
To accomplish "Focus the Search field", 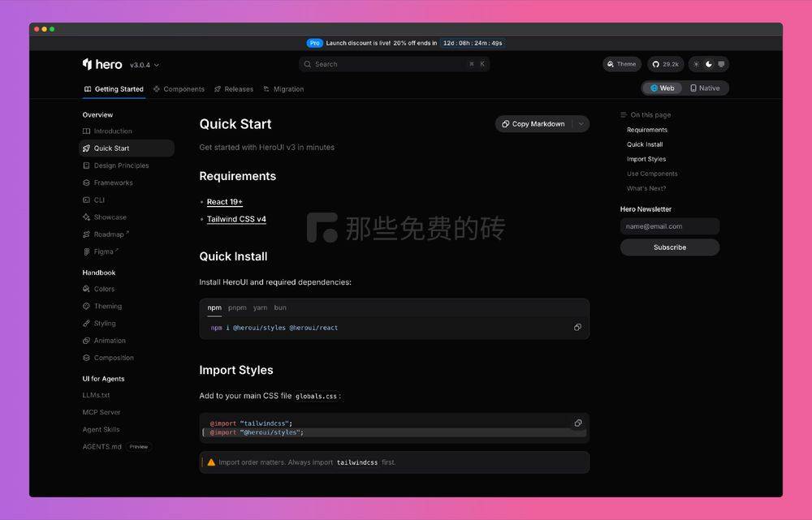I will click(x=394, y=64).
